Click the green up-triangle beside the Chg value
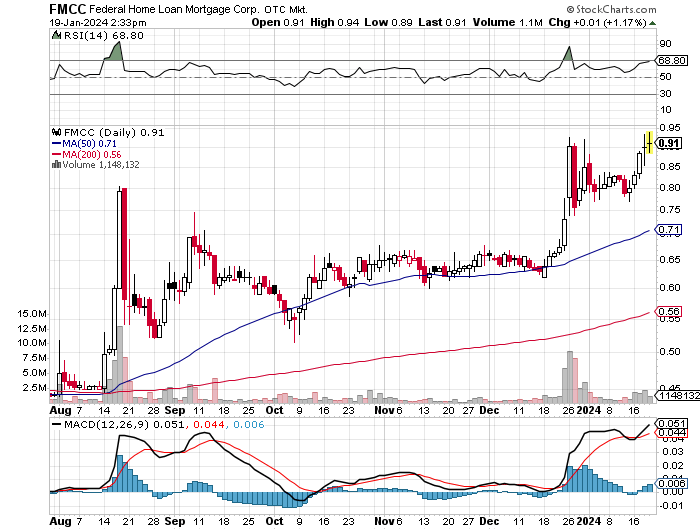Viewport: 700px width, 530px height. 653,23
